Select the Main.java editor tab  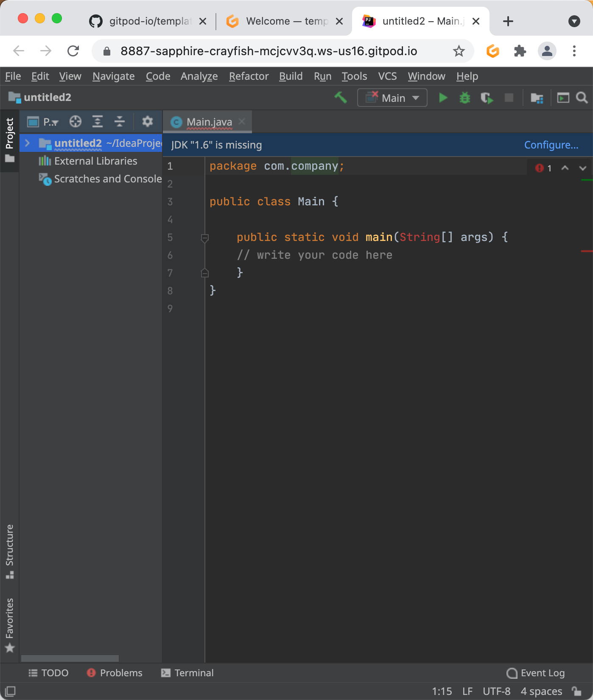click(209, 122)
